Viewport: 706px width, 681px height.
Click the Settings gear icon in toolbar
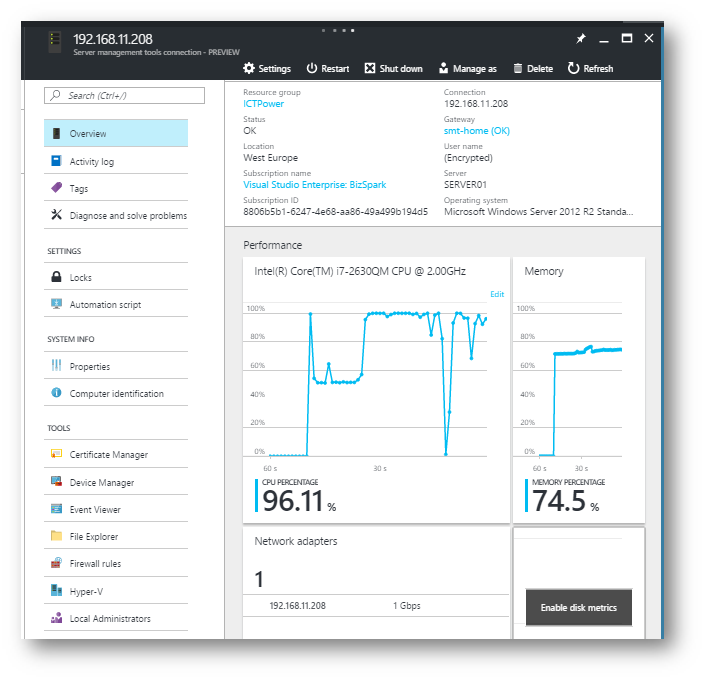[x=250, y=69]
